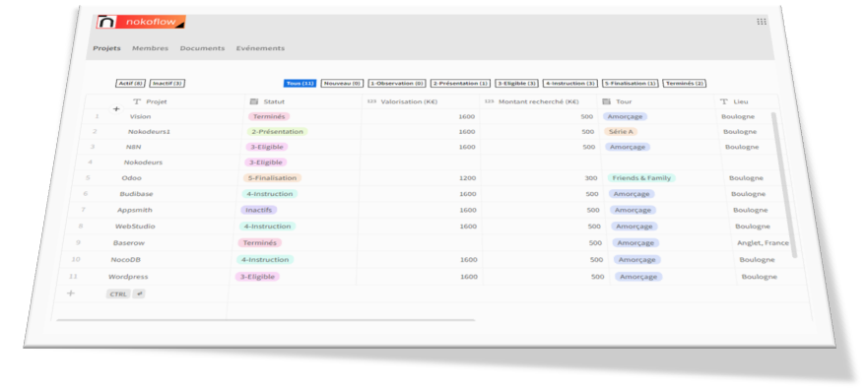This screenshot has width=868, height=391.
Task: Open the Friends & Family tour dropdown
Action: coord(641,178)
